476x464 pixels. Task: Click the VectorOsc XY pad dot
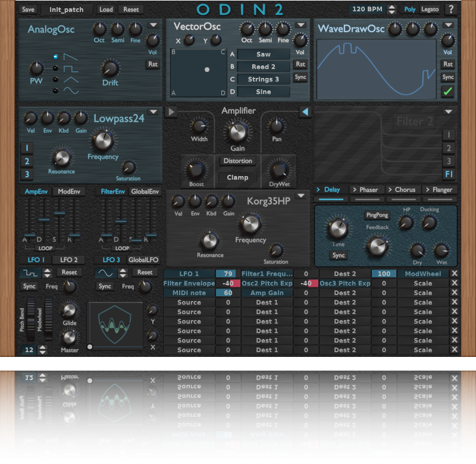click(207, 70)
